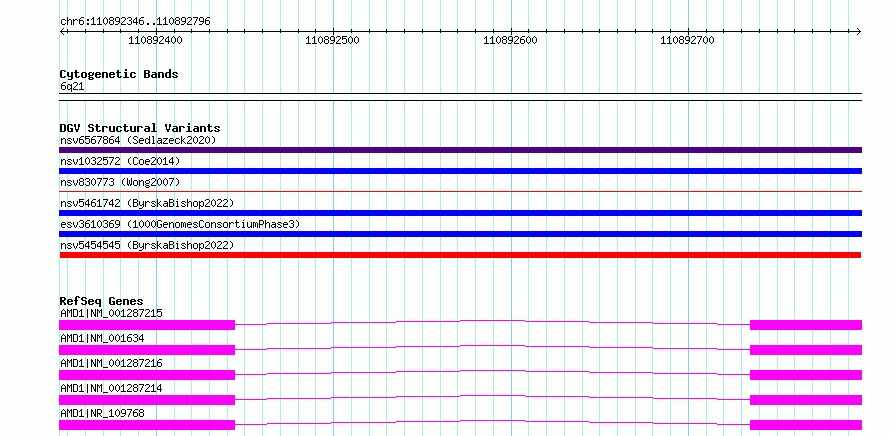
Task: Click the nsv5461742 (ByrskaBishop2022) label
Action: pyautogui.click(x=147, y=203)
